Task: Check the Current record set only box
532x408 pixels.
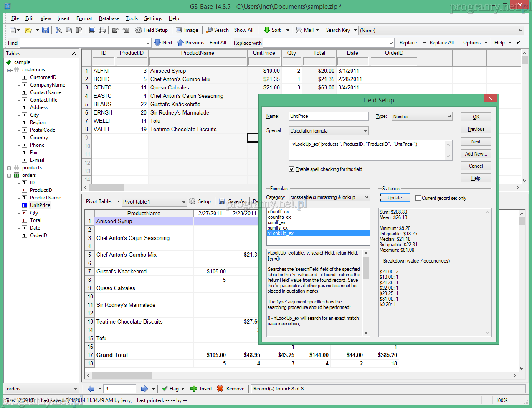Action: [x=418, y=198]
